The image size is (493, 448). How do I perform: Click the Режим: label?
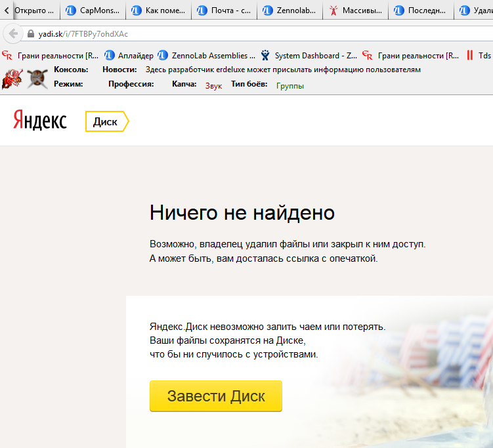click(x=68, y=84)
